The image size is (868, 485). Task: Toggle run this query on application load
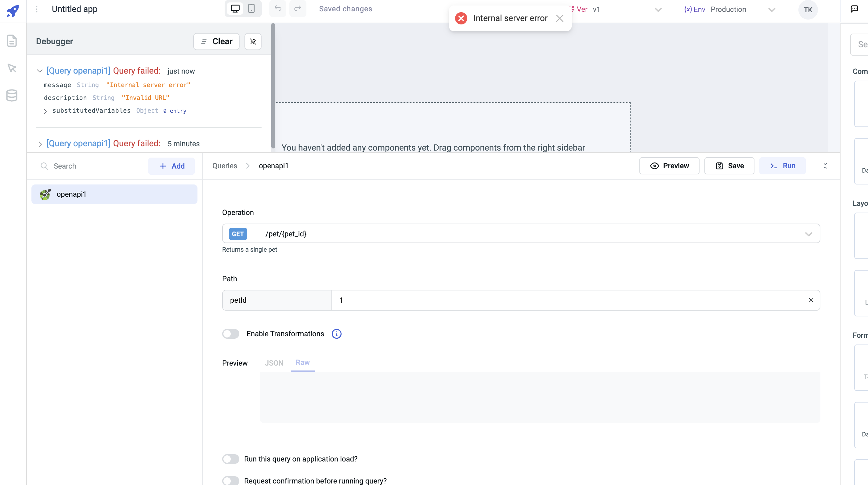tap(230, 459)
